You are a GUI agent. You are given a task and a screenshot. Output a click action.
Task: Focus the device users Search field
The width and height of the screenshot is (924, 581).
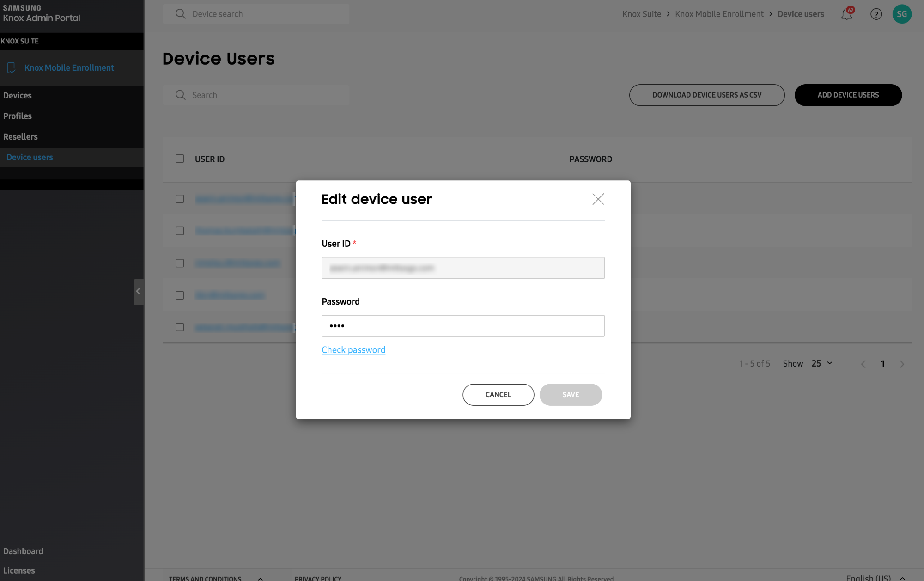[x=255, y=95]
